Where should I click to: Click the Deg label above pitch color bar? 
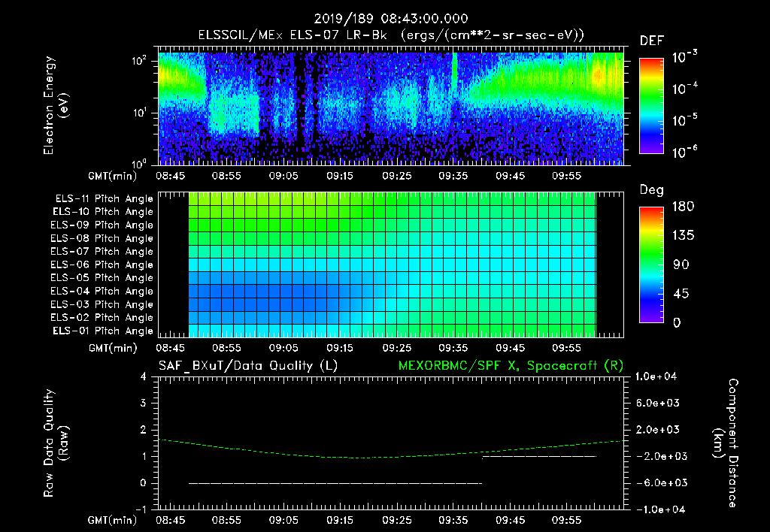point(652,190)
